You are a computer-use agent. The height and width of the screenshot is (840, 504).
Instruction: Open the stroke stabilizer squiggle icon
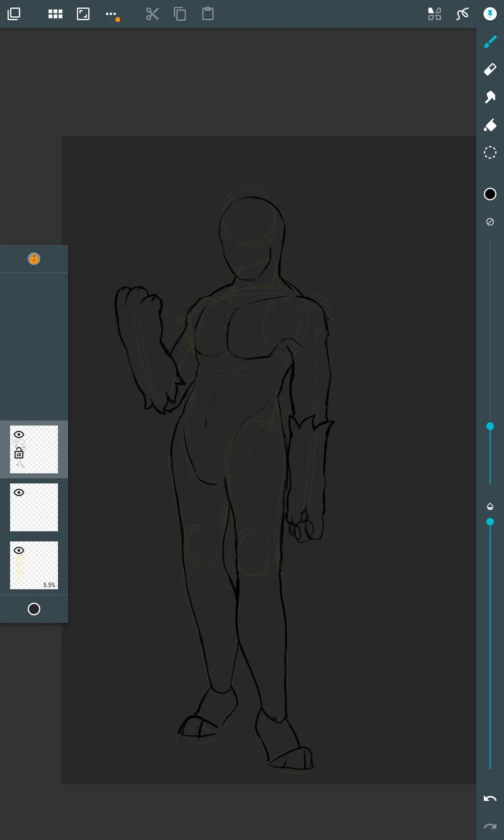(x=462, y=14)
